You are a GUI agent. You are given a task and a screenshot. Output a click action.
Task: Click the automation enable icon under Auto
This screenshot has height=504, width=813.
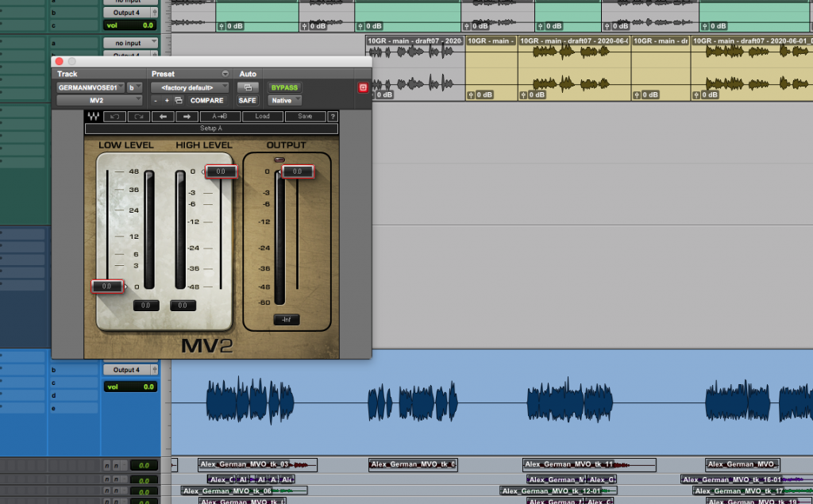click(248, 87)
